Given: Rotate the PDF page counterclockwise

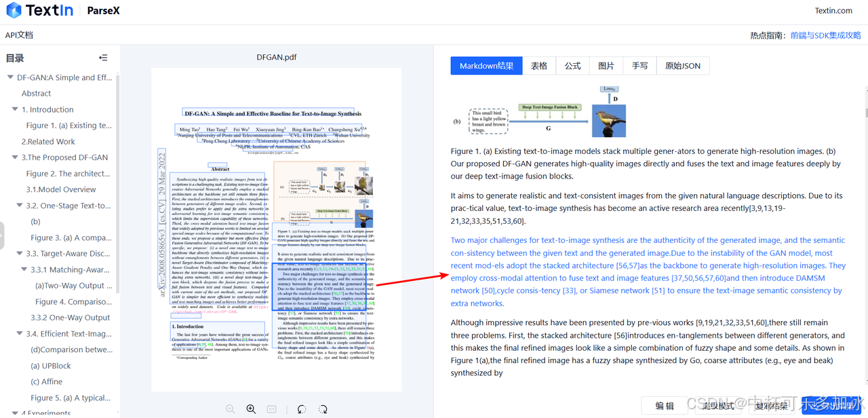Looking at the screenshot, I should pos(302,408).
